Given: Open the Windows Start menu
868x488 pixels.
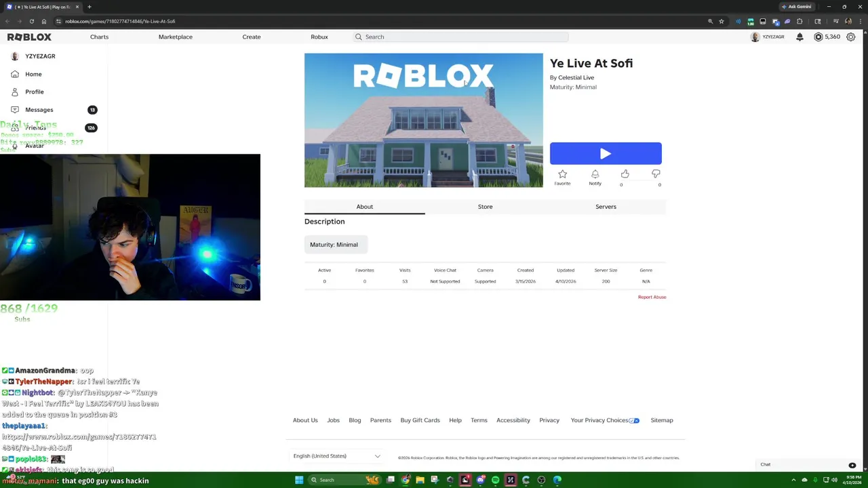Looking at the screenshot, I should 299,480.
